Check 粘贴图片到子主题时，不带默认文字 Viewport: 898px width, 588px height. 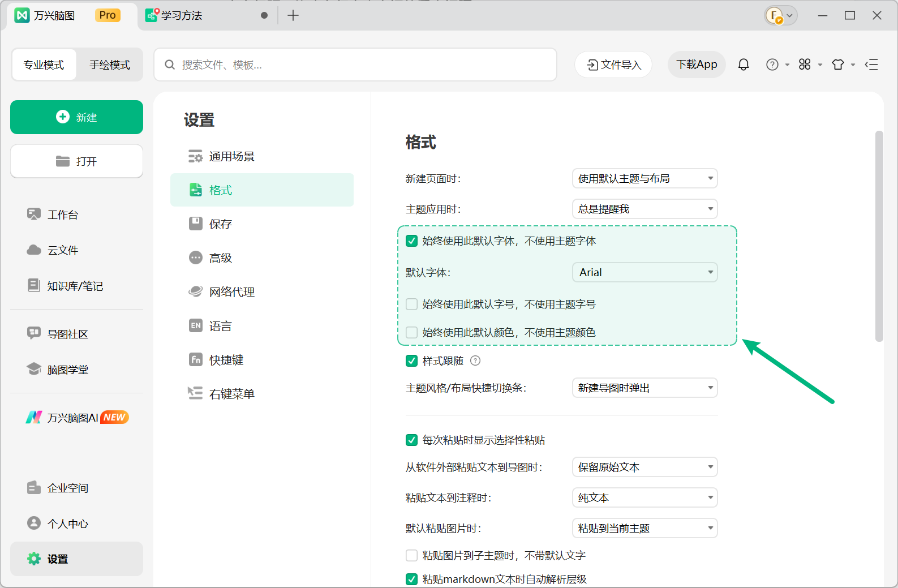(x=412, y=556)
